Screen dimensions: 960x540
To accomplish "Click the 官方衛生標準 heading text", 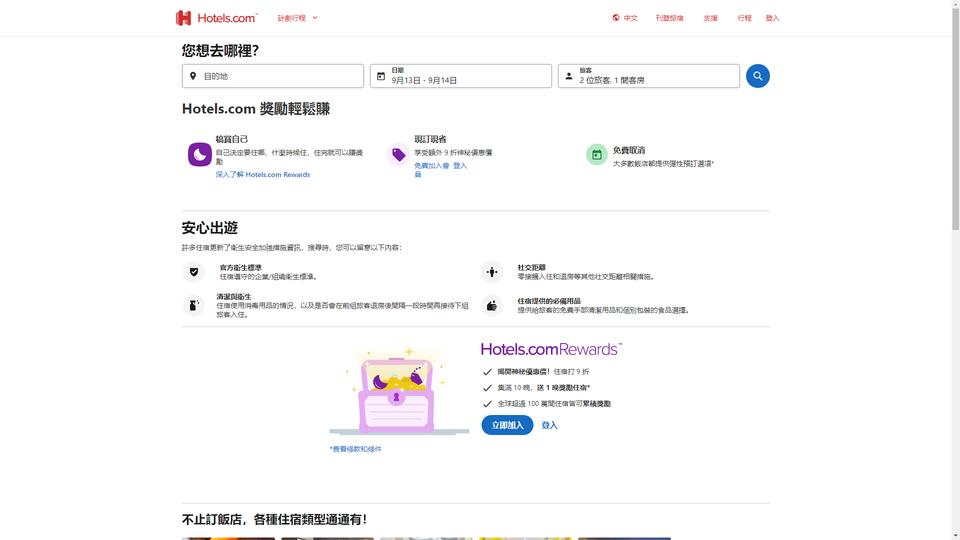I will [241, 268].
